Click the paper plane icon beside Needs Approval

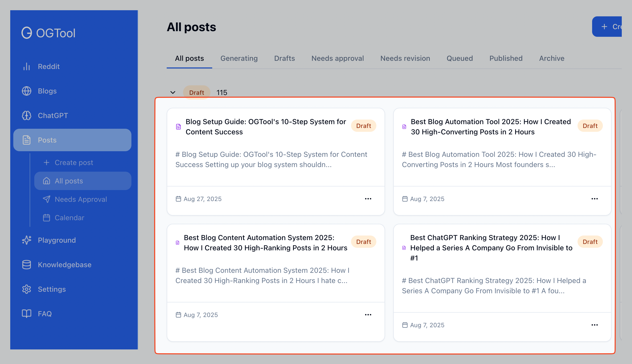coord(47,199)
